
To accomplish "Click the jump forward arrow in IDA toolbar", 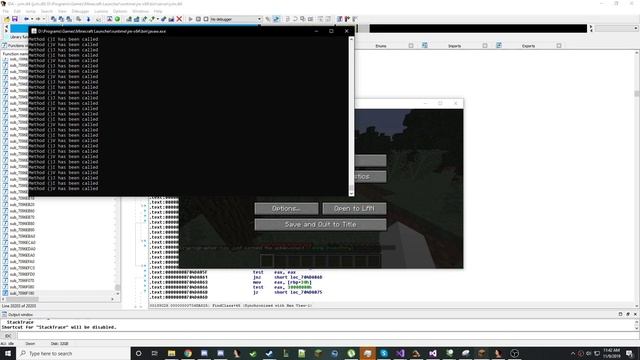I will (x=38, y=19).
